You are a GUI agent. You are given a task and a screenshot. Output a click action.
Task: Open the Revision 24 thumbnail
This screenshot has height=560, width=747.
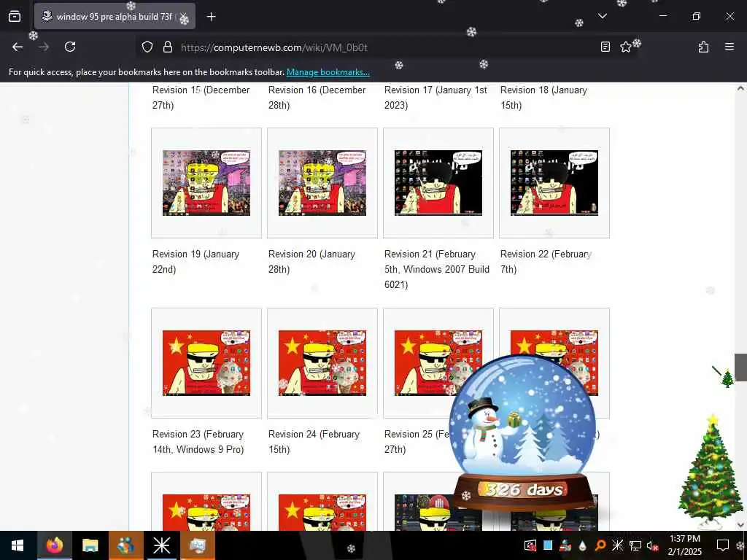[x=322, y=363]
